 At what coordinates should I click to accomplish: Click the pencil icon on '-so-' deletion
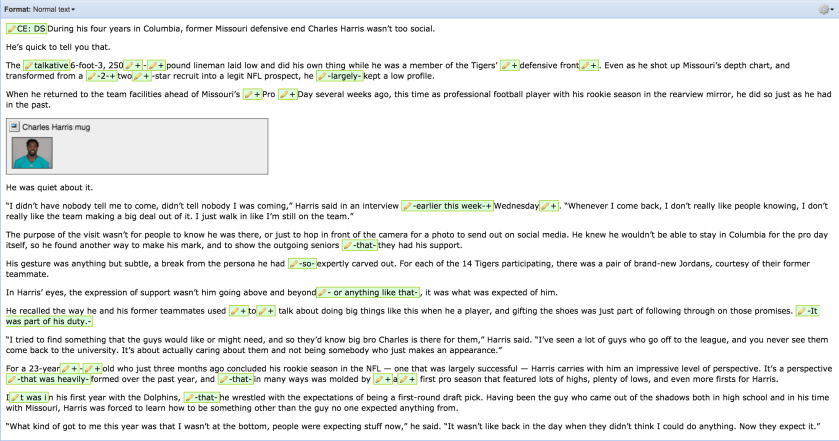point(293,265)
